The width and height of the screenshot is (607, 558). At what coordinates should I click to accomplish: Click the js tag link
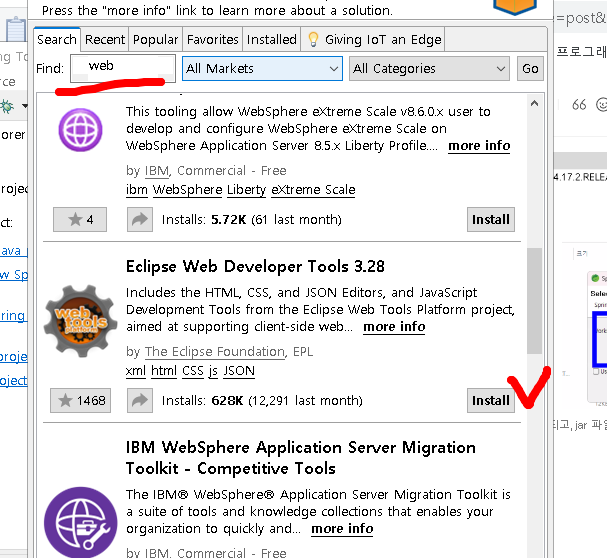(213, 371)
